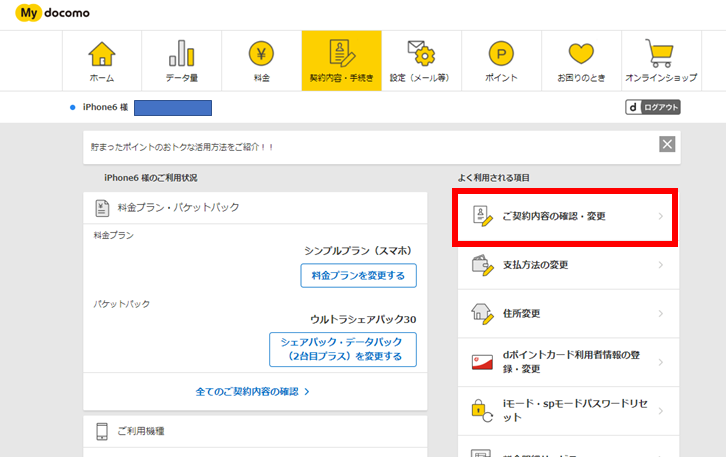This screenshot has height=457, width=726.
Task: Click the envelope and gear settings icon
Action: click(421, 53)
